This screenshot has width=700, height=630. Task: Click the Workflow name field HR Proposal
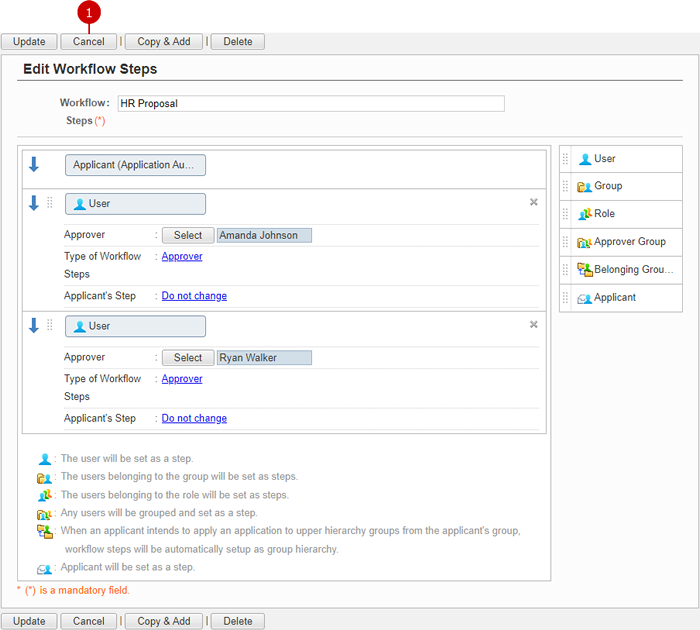[311, 104]
